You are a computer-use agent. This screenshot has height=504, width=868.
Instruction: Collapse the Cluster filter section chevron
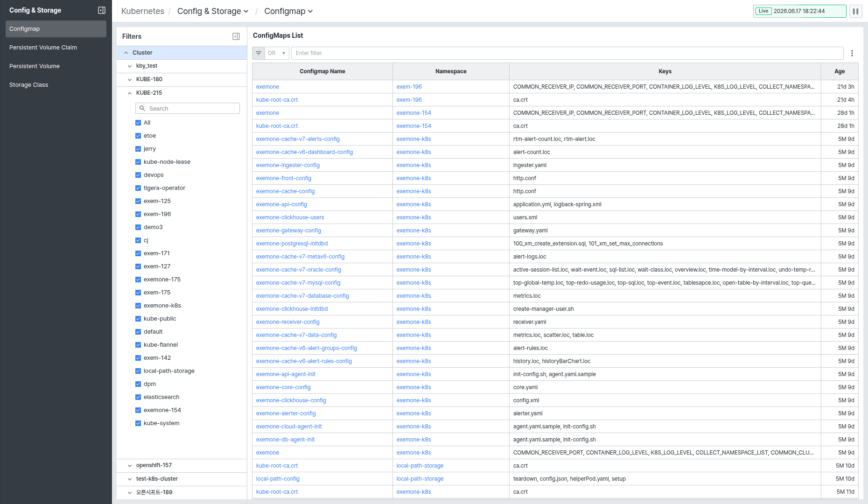click(126, 53)
